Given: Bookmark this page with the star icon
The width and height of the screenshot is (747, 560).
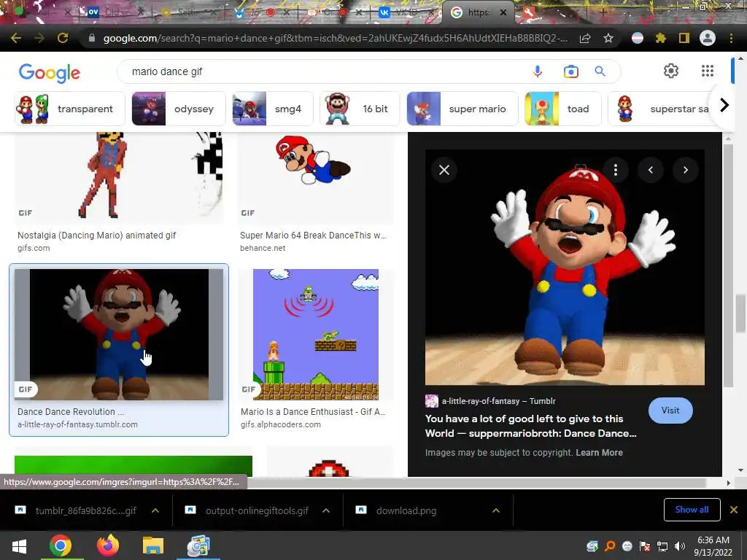Looking at the screenshot, I should click(x=608, y=38).
